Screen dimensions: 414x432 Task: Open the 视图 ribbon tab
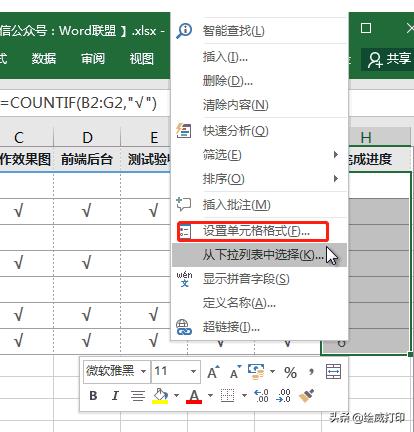142,59
